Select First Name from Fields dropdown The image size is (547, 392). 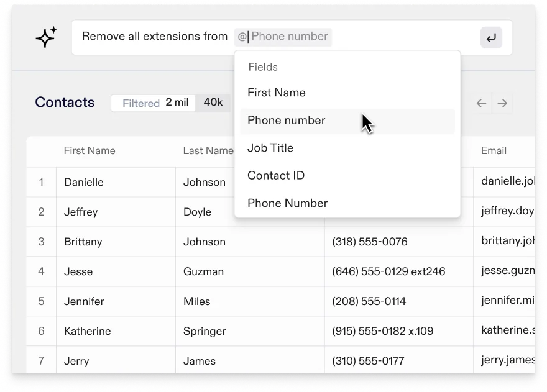pyautogui.click(x=277, y=93)
